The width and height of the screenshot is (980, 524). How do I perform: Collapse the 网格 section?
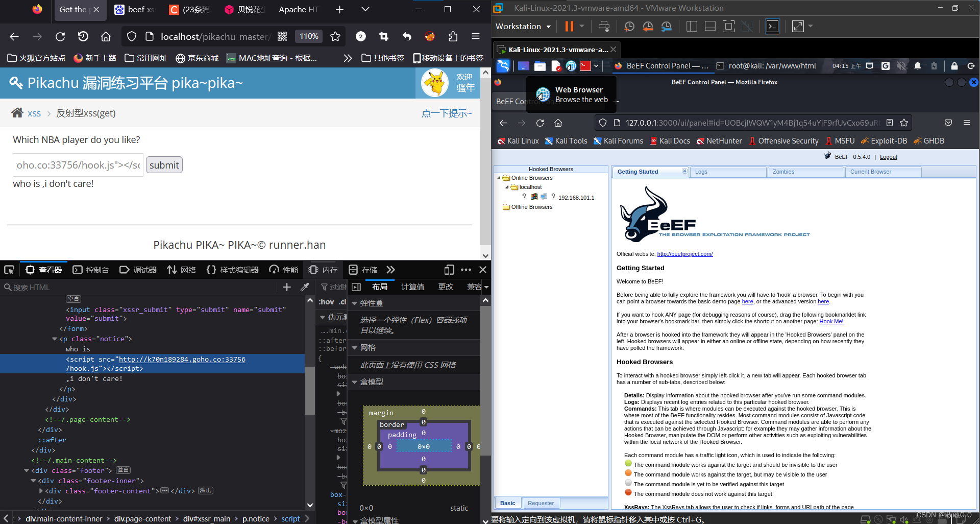pos(354,348)
